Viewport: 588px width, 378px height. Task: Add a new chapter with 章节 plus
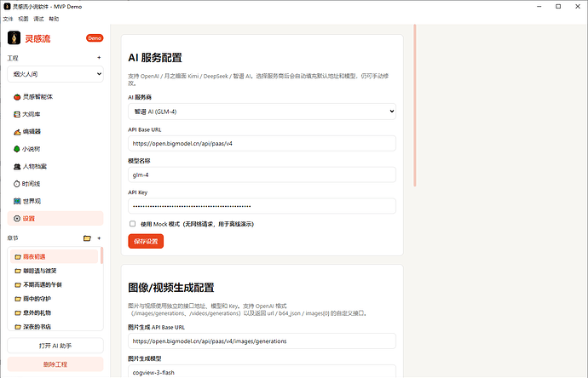click(99, 238)
